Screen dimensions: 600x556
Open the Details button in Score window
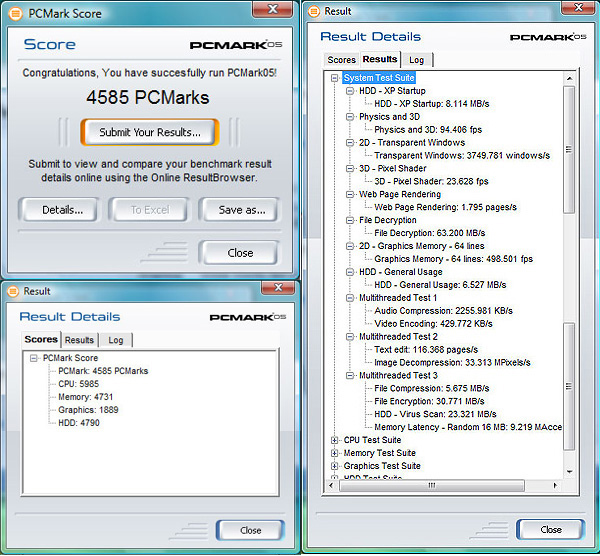(59, 210)
